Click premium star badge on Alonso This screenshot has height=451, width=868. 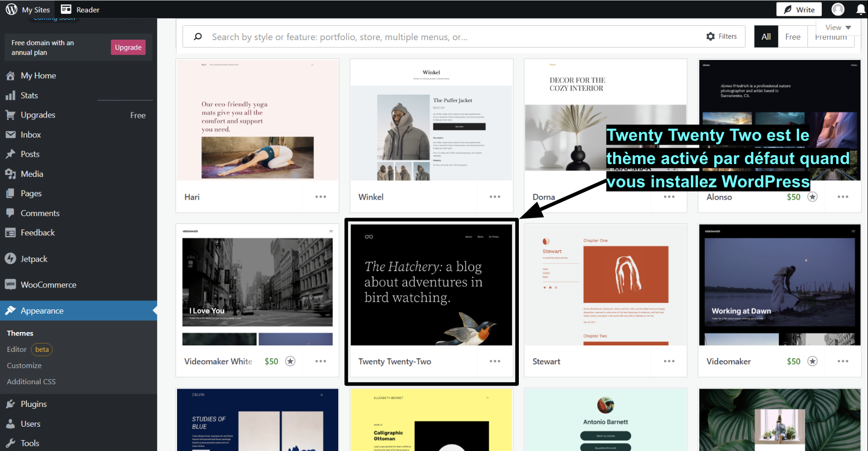pyautogui.click(x=812, y=197)
